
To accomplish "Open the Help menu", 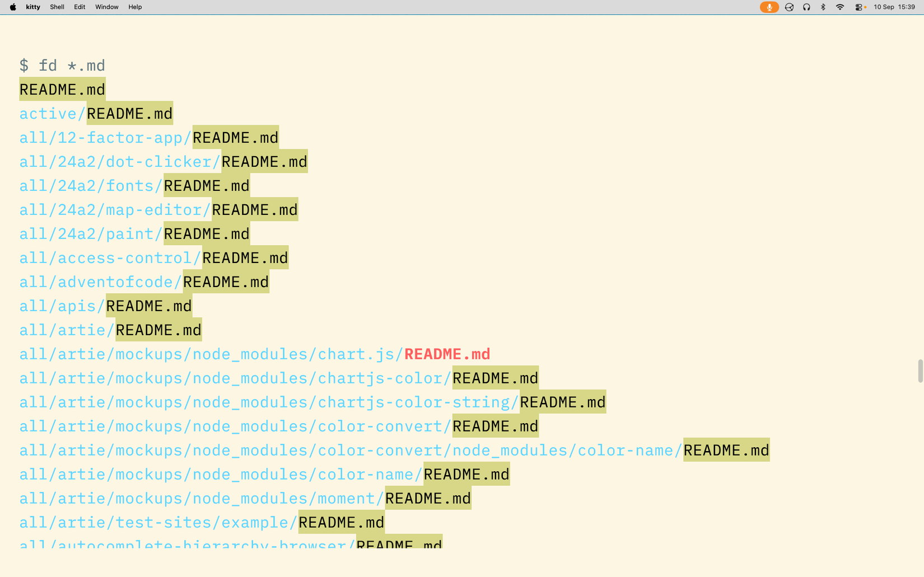I will [135, 7].
